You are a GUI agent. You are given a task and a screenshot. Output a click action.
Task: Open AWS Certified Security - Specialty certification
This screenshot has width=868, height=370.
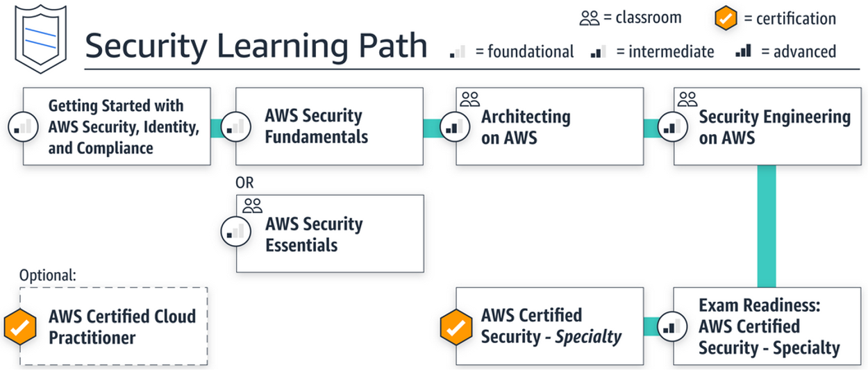pyautogui.click(x=549, y=326)
